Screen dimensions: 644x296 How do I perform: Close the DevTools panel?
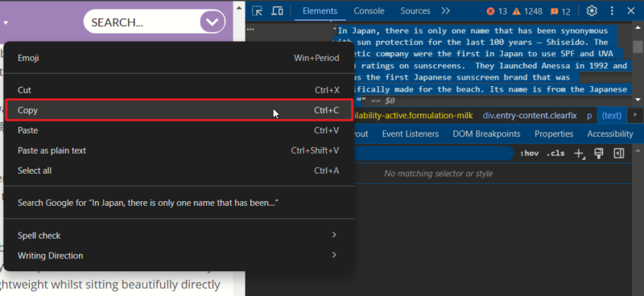pos(631,11)
